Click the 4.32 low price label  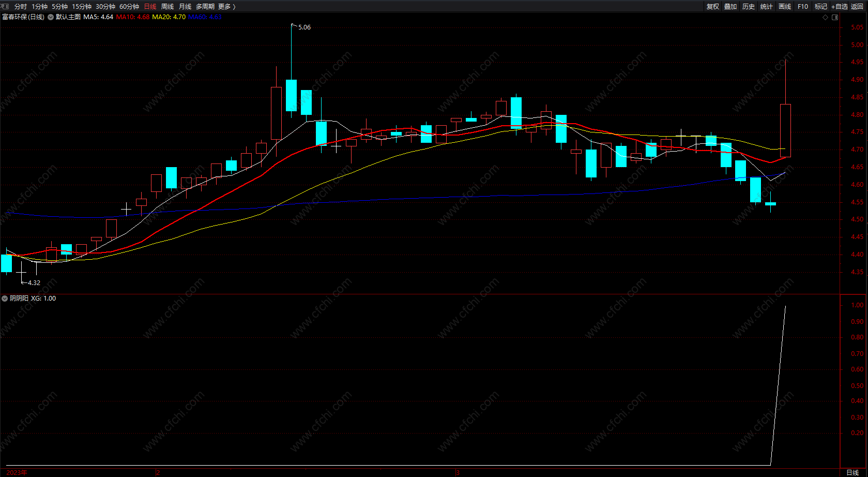click(x=34, y=283)
